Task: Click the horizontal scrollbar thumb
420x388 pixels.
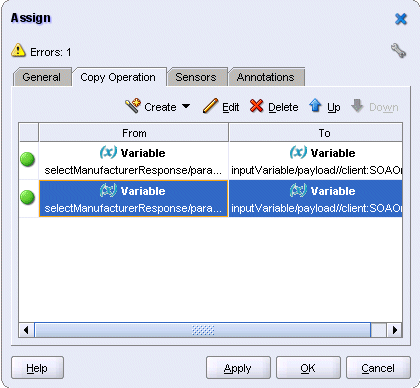Action: click(x=203, y=330)
